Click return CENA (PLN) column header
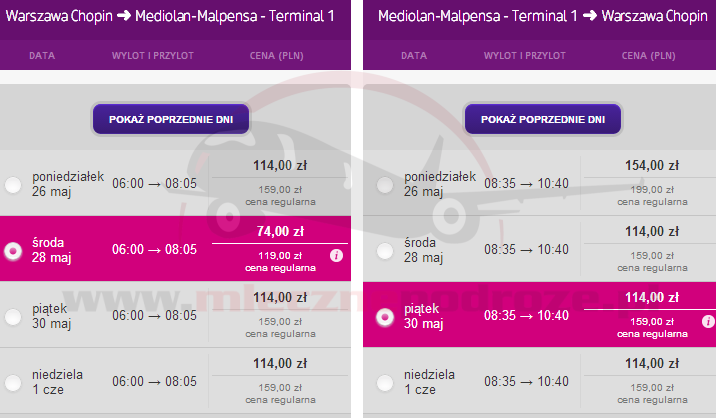Screen dimensions: 716x418 tap(648, 56)
